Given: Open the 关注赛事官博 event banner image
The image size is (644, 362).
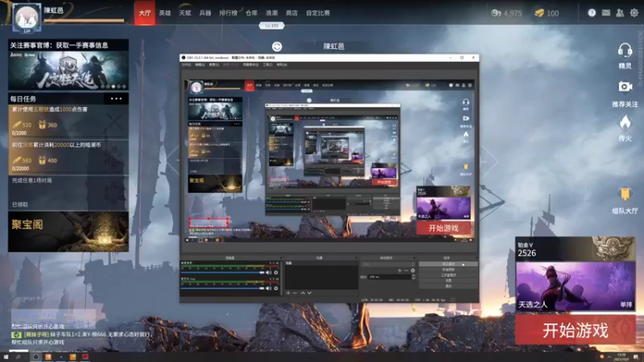Looking at the screenshot, I should [x=68, y=70].
